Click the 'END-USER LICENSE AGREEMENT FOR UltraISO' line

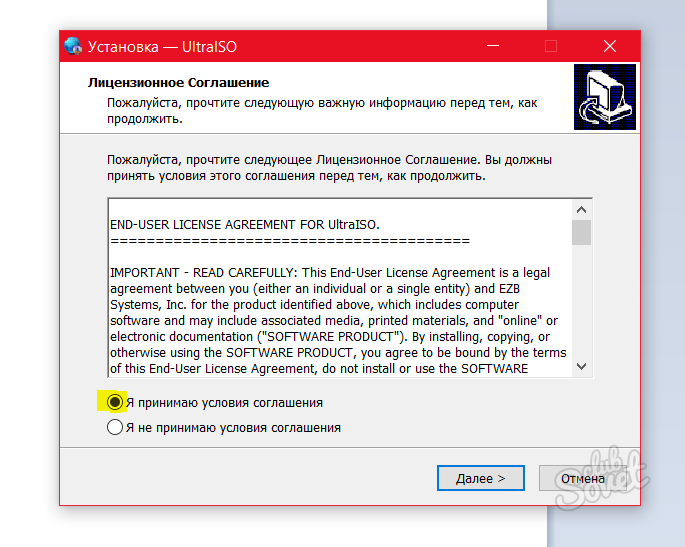click(x=244, y=224)
